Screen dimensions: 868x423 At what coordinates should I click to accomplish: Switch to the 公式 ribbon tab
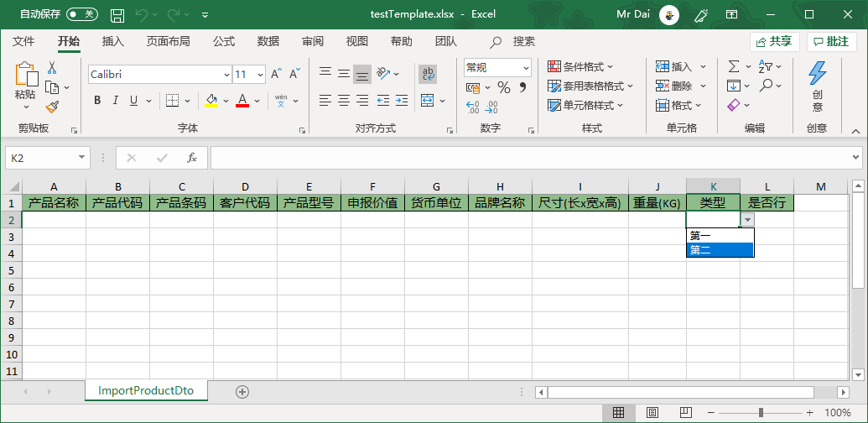coord(224,41)
